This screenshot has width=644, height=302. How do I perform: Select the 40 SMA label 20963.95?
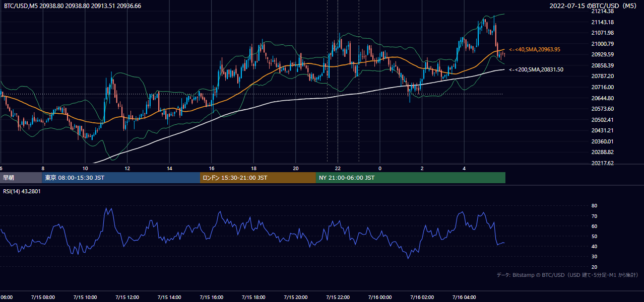(x=534, y=49)
